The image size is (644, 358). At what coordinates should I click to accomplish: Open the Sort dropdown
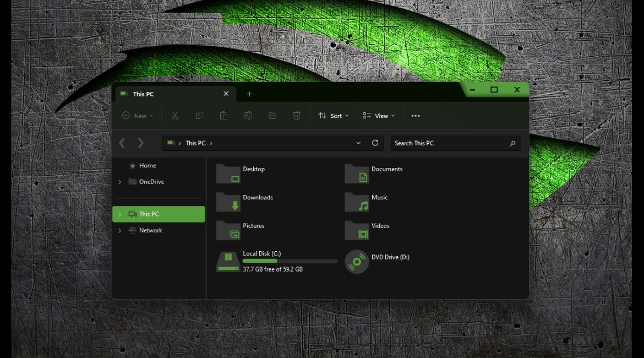[x=333, y=116]
